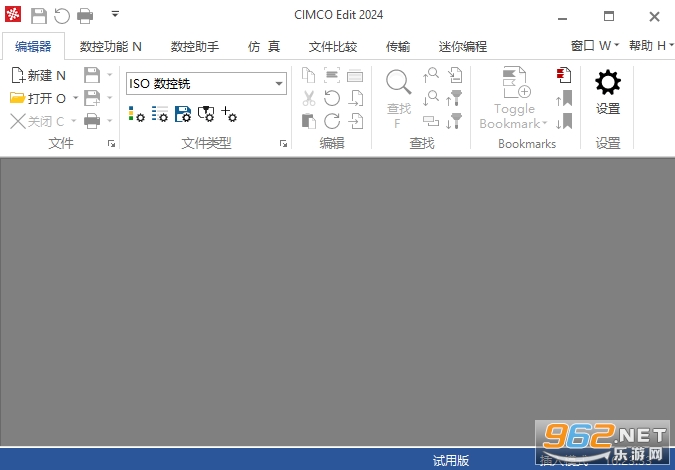Click the insert file arrow icon in 编辑 group

356,121
